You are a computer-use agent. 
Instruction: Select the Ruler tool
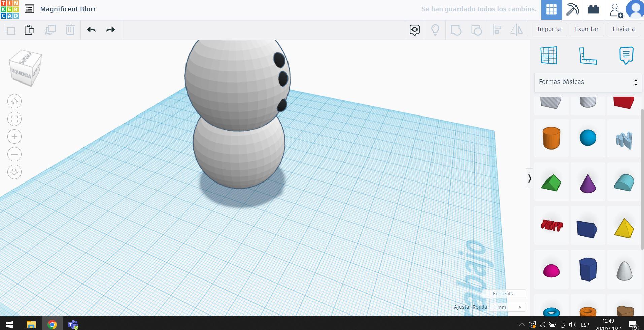click(x=588, y=56)
